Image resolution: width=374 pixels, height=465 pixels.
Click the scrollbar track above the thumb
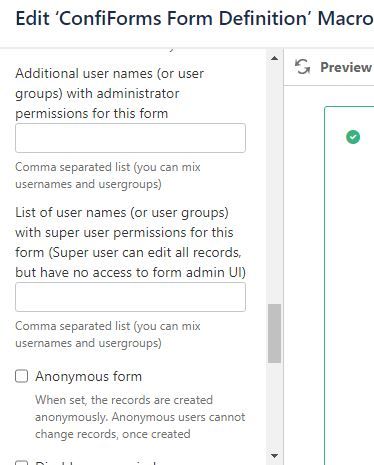(274, 183)
